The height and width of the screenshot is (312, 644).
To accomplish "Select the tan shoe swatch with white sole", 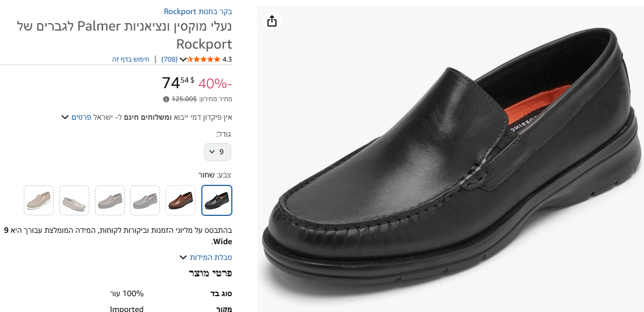I will (39, 200).
